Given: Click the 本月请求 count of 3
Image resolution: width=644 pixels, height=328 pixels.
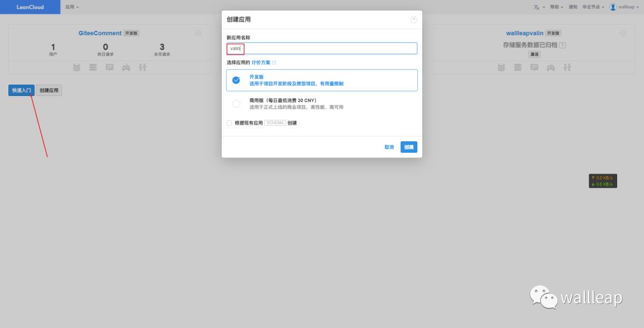Looking at the screenshot, I should (162, 47).
